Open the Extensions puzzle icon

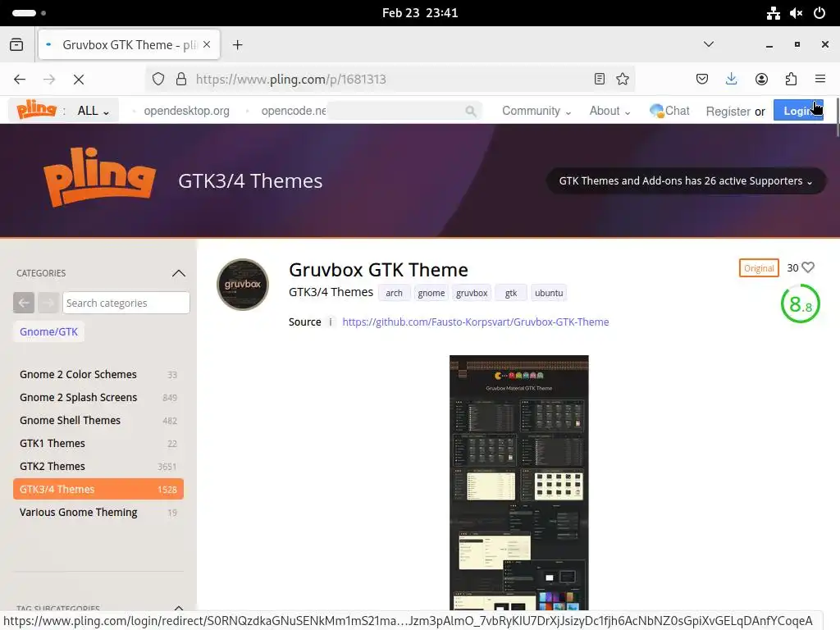click(792, 80)
